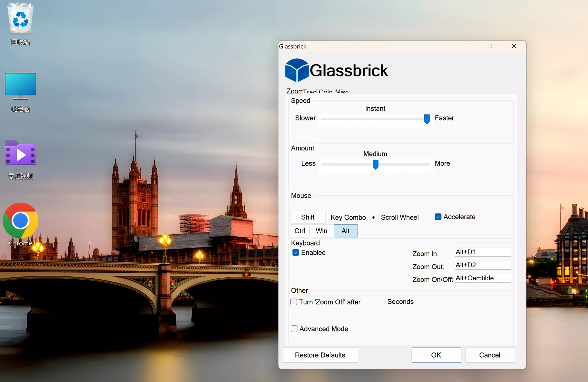Click the Cancel button
The width and height of the screenshot is (588, 382).
tap(490, 355)
